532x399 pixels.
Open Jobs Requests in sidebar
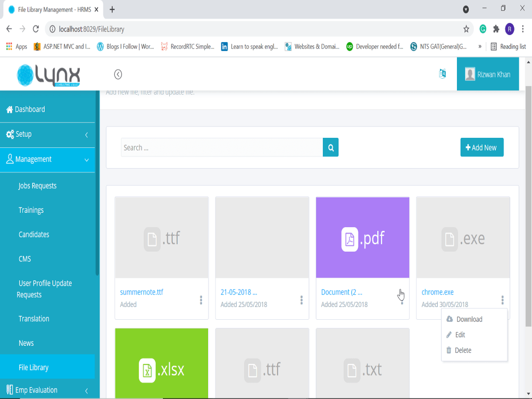click(x=37, y=186)
